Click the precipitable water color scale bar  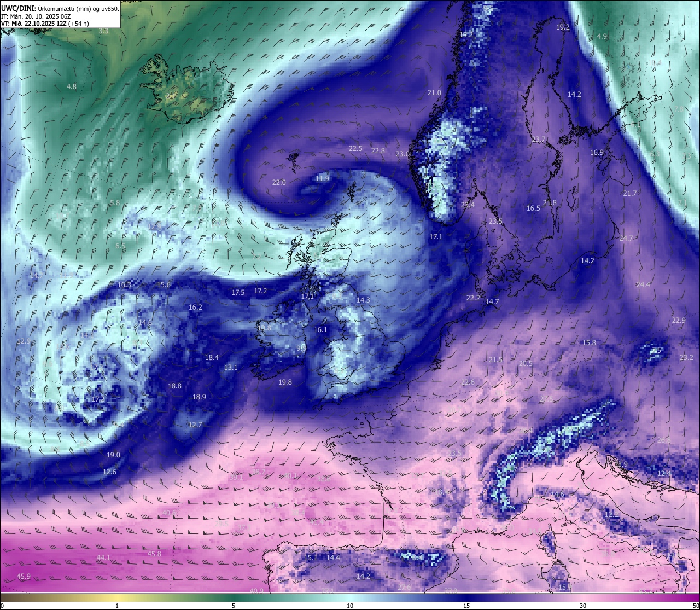point(350,597)
